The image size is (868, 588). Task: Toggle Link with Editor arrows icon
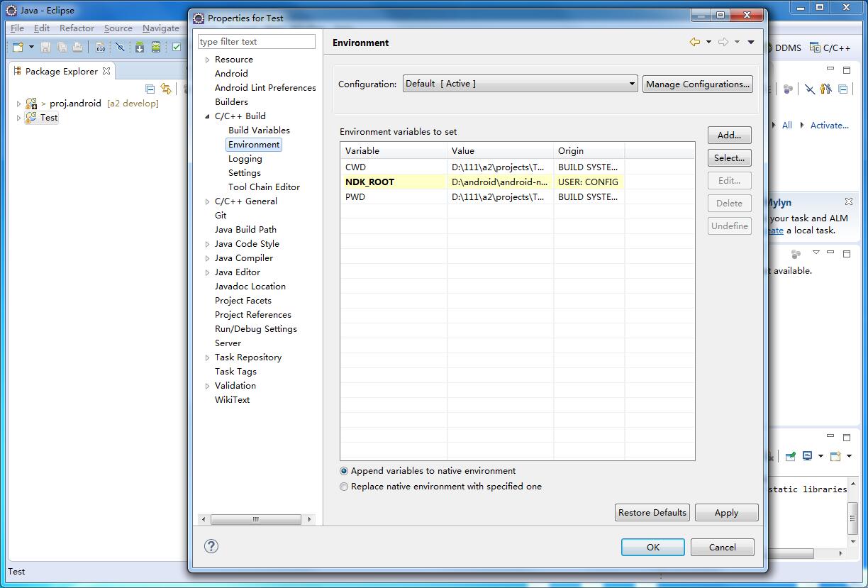click(x=166, y=89)
